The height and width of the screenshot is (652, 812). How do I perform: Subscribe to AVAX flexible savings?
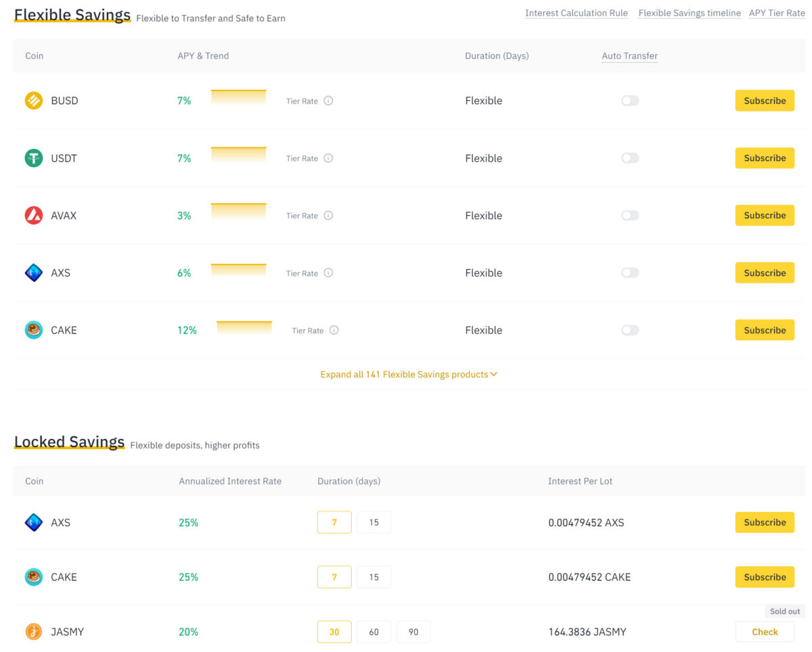coord(765,216)
